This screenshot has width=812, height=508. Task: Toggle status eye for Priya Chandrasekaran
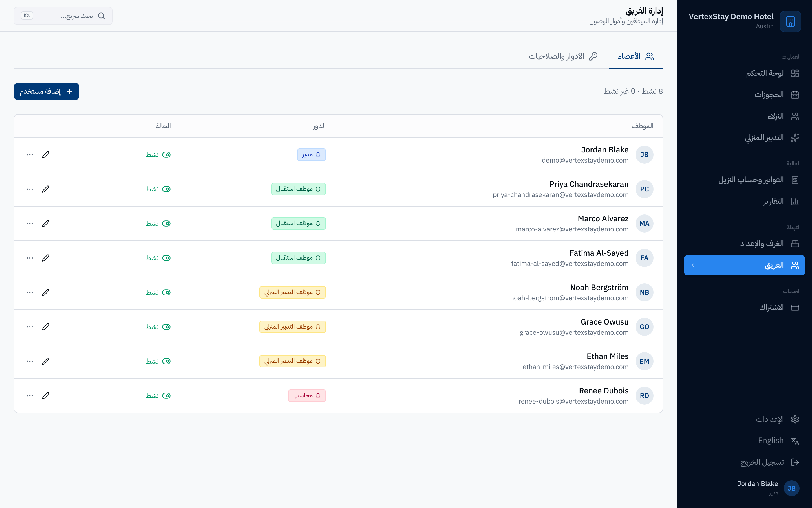(x=166, y=189)
